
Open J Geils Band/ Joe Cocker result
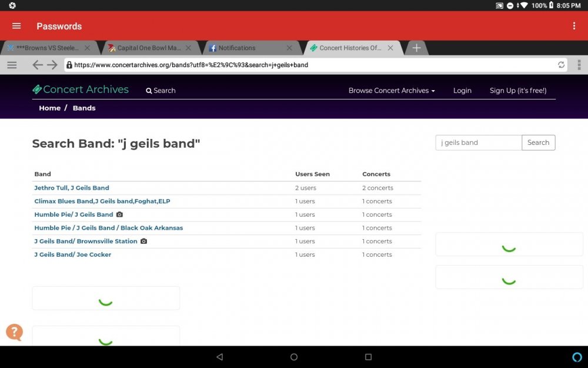[x=72, y=254]
